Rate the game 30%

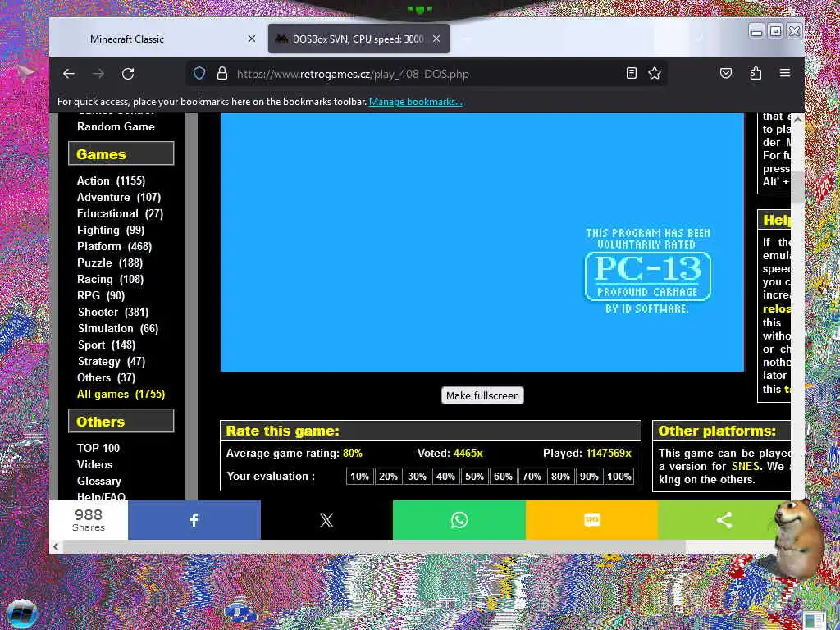[x=417, y=477]
